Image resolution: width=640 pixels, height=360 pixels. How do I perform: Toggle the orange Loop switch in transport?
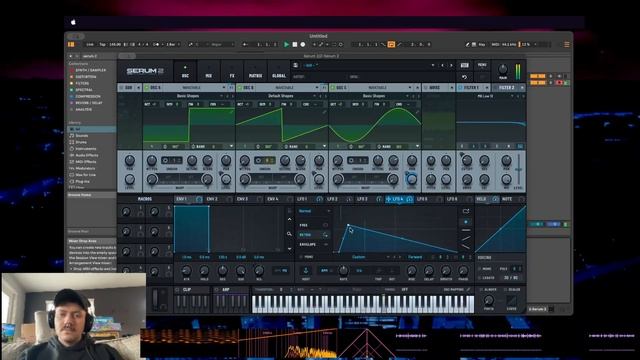391,44
